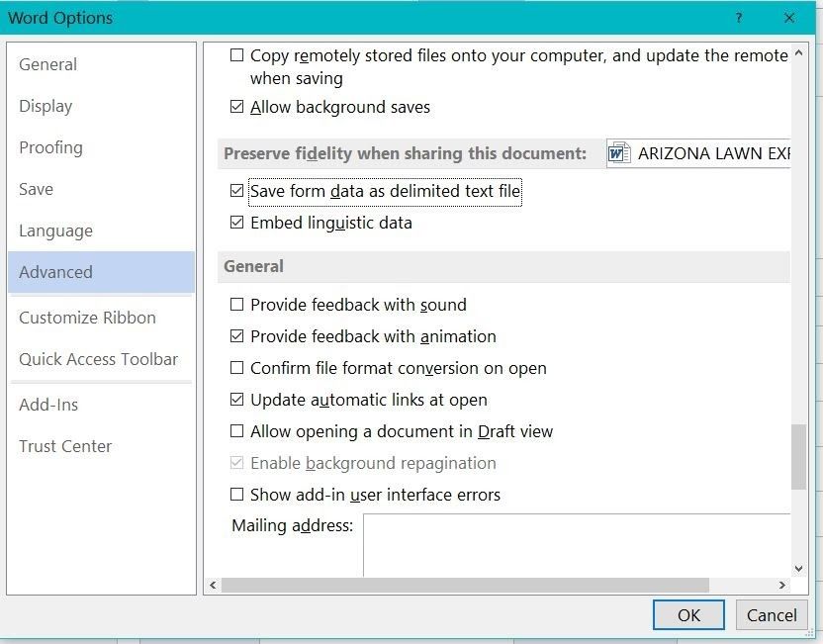The image size is (823, 644).
Task: Click the horizontal scroll right arrow
Action: click(x=782, y=585)
